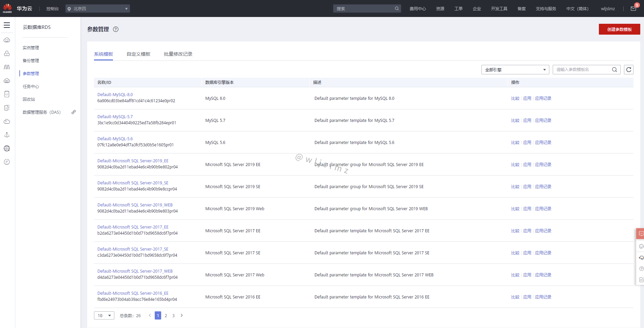Click the current page 1 button
The width and height of the screenshot is (644, 328).
click(158, 315)
